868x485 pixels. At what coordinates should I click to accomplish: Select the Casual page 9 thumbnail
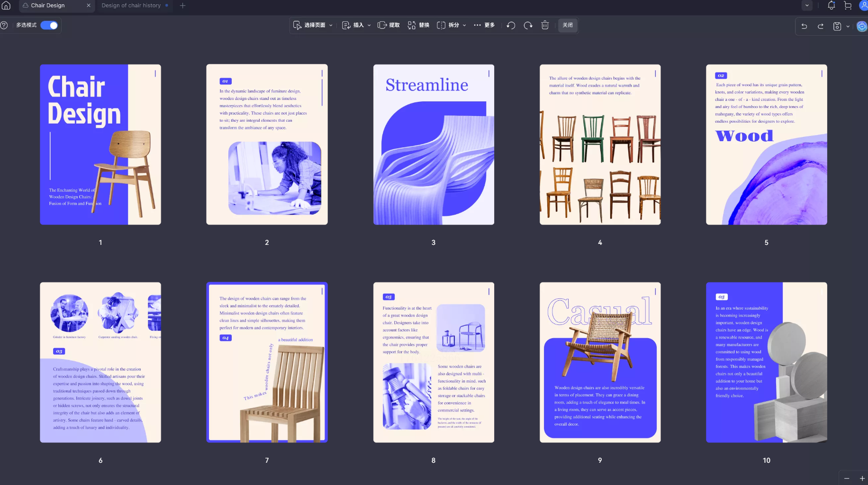[x=600, y=362]
